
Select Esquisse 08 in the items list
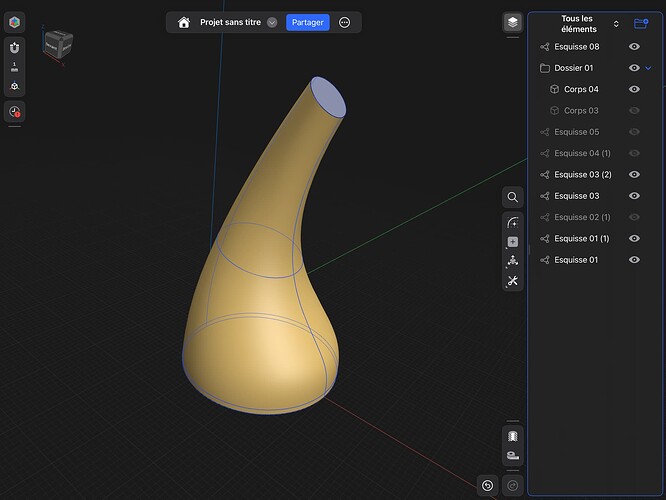pyautogui.click(x=576, y=47)
